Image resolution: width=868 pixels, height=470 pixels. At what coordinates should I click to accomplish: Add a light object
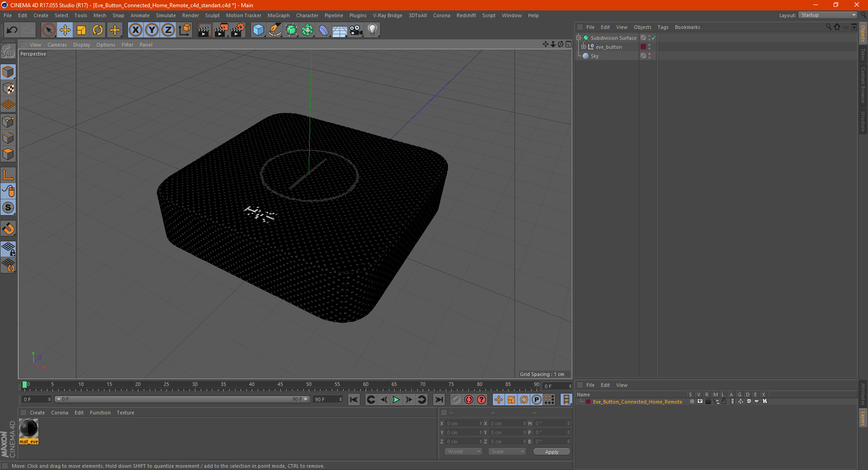373,30
